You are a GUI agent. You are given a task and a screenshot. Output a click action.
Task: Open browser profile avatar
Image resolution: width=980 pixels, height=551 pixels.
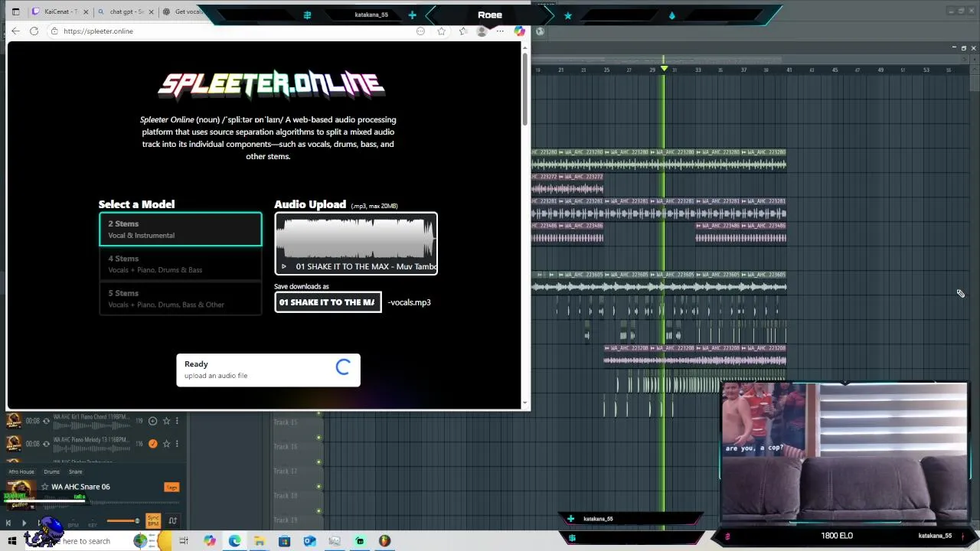(482, 31)
